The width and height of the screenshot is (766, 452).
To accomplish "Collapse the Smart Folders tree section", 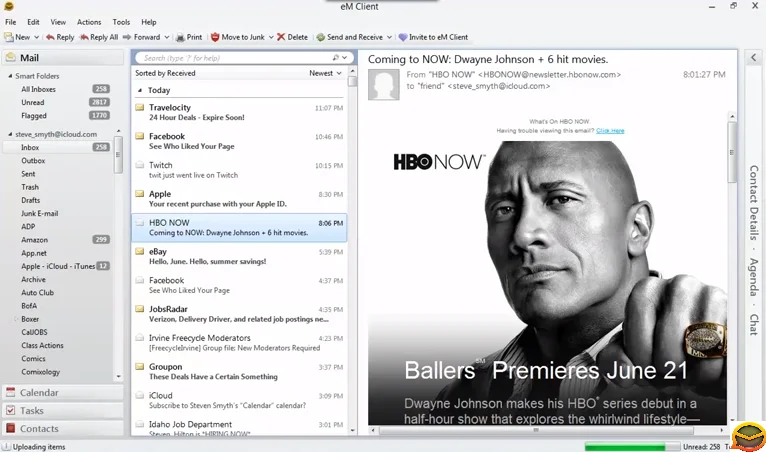I will [12, 75].
